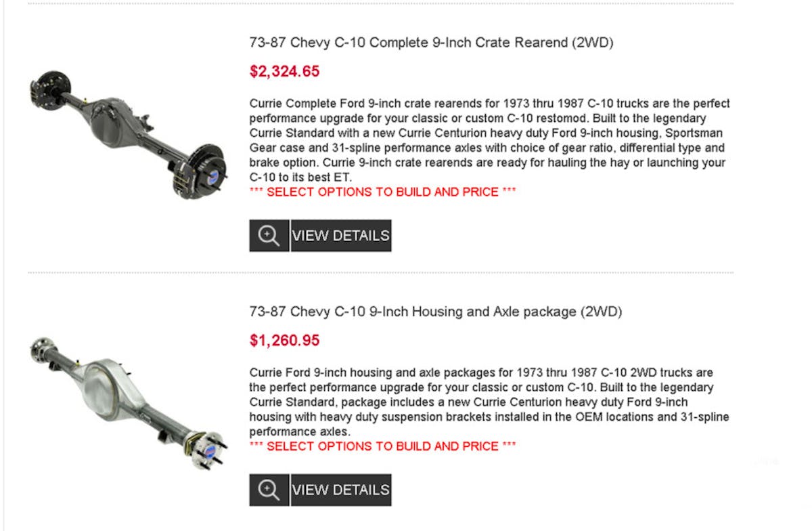Click the dotted divider above the Crate Rearend listing
Viewport: 812px width, 531px height.
point(380,4)
